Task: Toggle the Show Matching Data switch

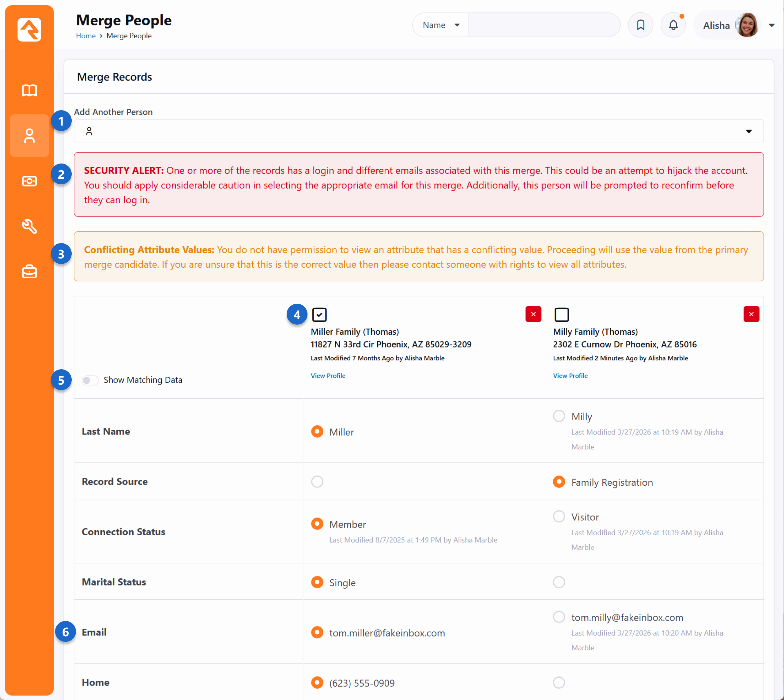Action: tap(90, 380)
